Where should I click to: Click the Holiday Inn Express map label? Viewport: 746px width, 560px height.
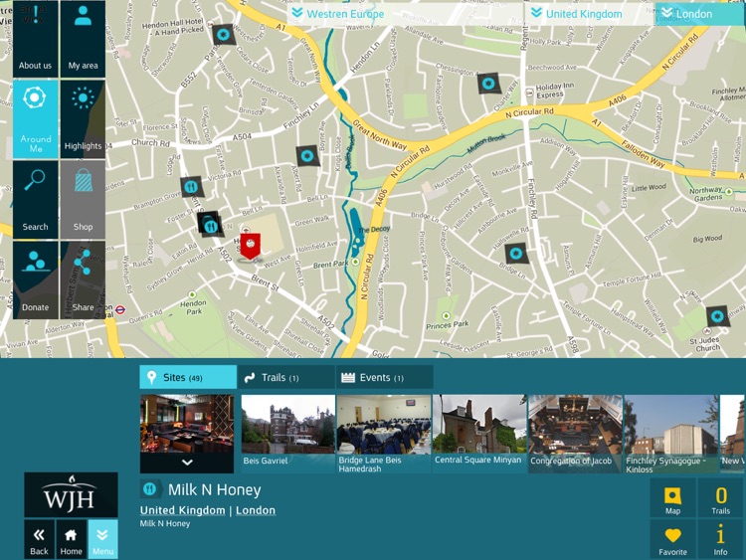click(x=555, y=91)
